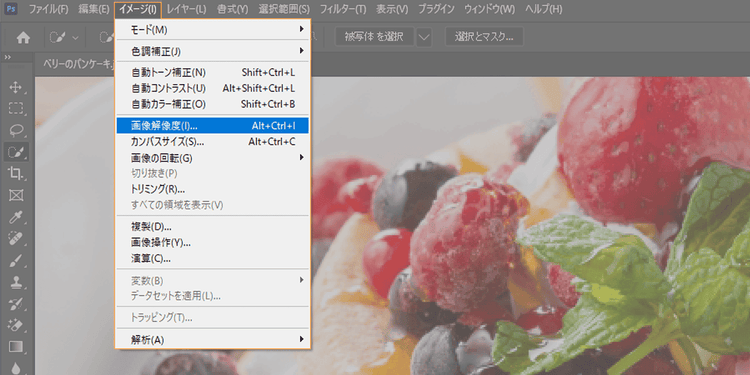Select the Blur tool droplet icon
Screen dimensions: 750x375
(x=16, y=367)
